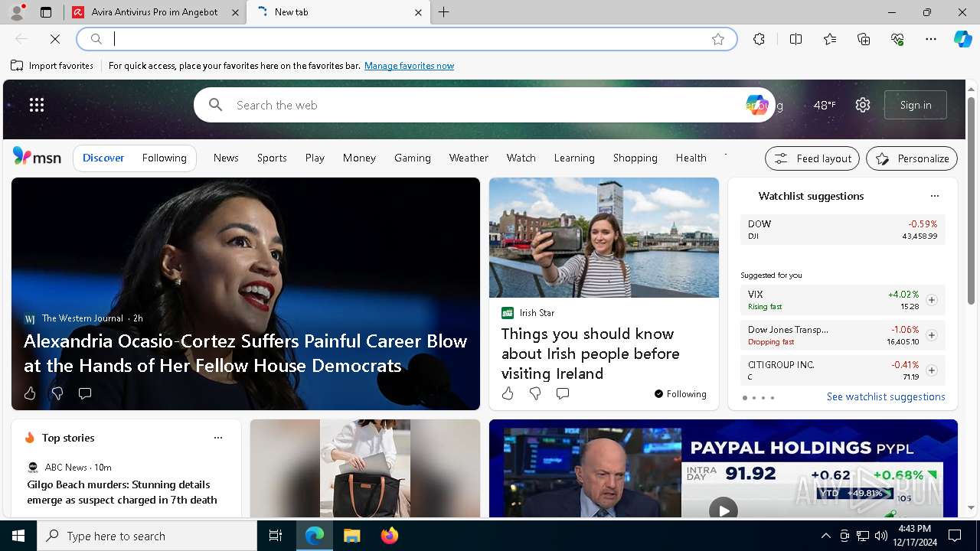Open the Weather category
This screenshot has height=551, width=980.
click(x=469, y=158)
